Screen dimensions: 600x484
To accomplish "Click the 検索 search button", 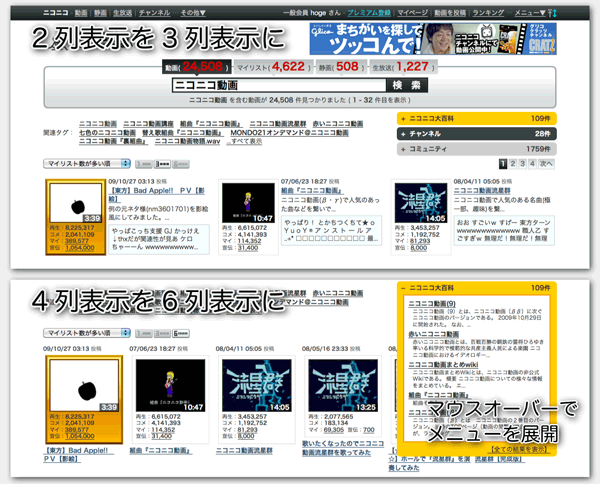I will [407, 85].
